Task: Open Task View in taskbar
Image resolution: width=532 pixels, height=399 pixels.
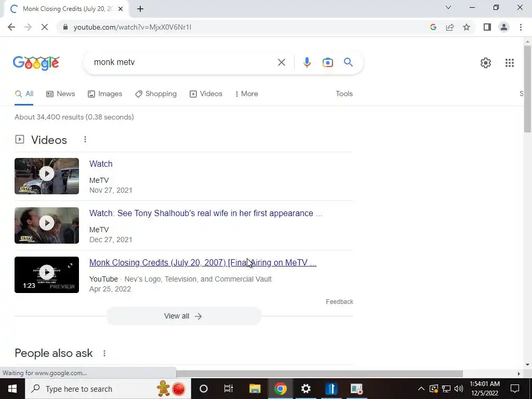Action: tap(229, 389)
